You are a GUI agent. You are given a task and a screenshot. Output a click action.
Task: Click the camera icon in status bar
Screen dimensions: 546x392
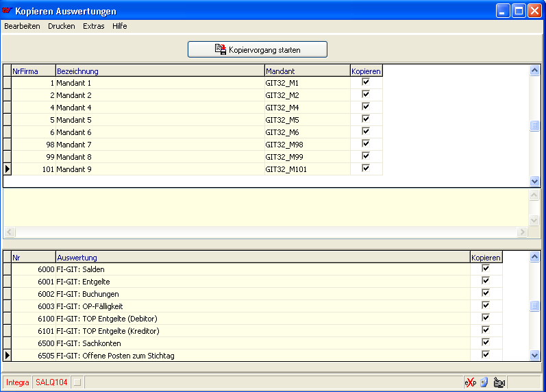point(499,382)
